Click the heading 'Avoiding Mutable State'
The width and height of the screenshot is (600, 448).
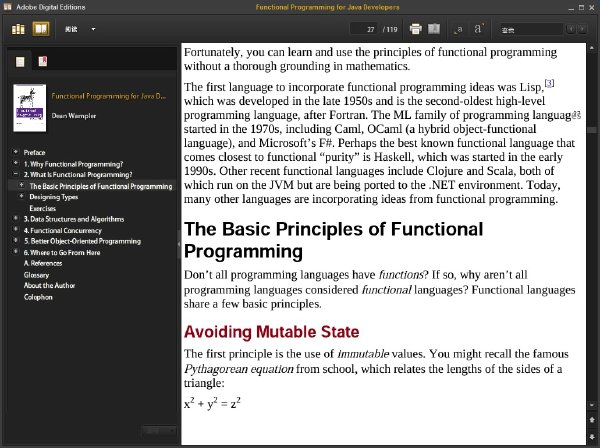pos(271,332)
